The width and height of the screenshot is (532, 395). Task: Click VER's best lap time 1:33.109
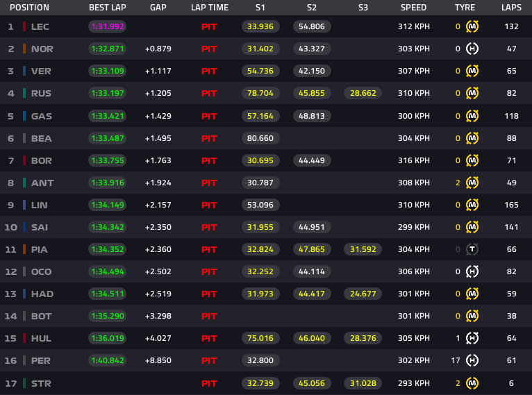coord(106,71)
